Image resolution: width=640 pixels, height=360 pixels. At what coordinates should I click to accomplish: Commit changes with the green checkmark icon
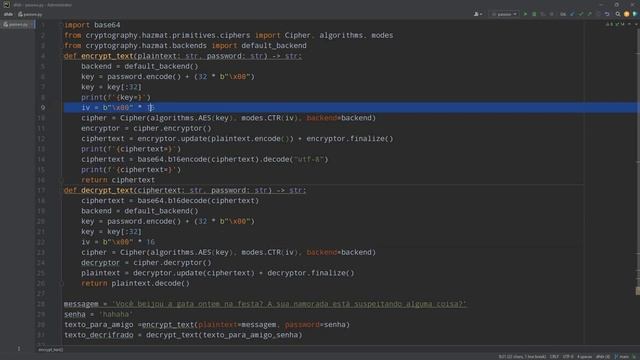coord(581,14)
